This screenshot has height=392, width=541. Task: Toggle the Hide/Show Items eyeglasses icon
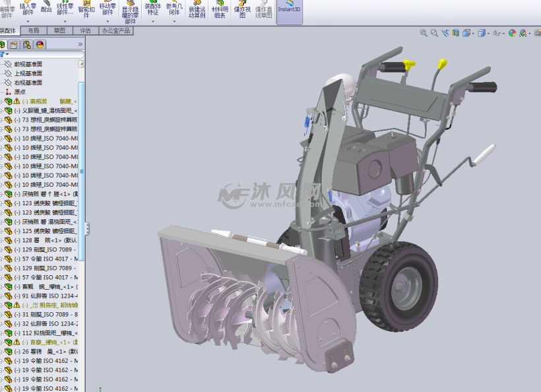coord(497,31)
